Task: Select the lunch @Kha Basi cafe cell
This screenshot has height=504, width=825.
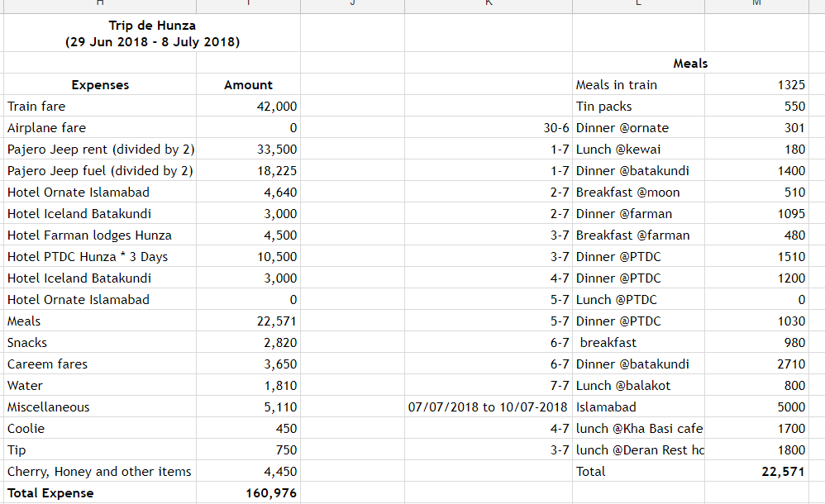Action: pos(638,429)
